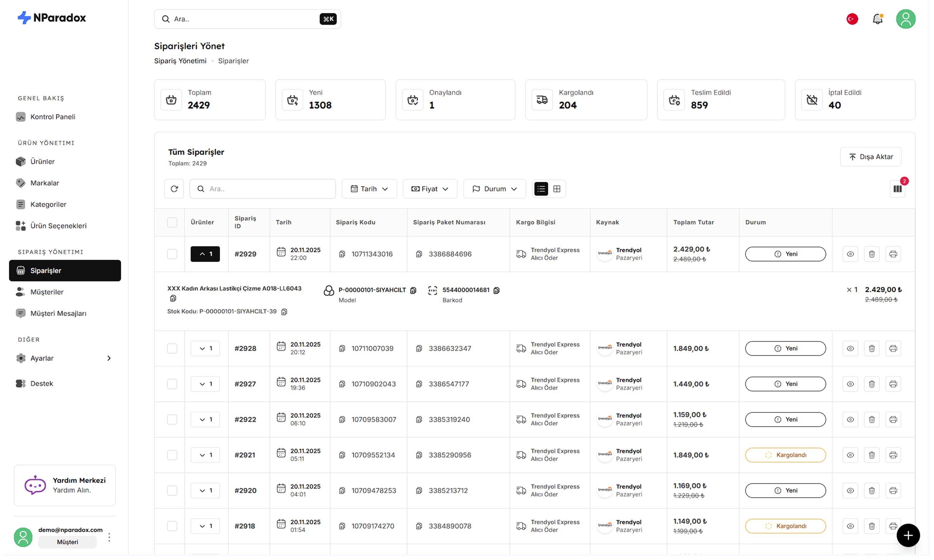View order #2922 details with the eye icon
934x560 pixels.
(850, 419)
